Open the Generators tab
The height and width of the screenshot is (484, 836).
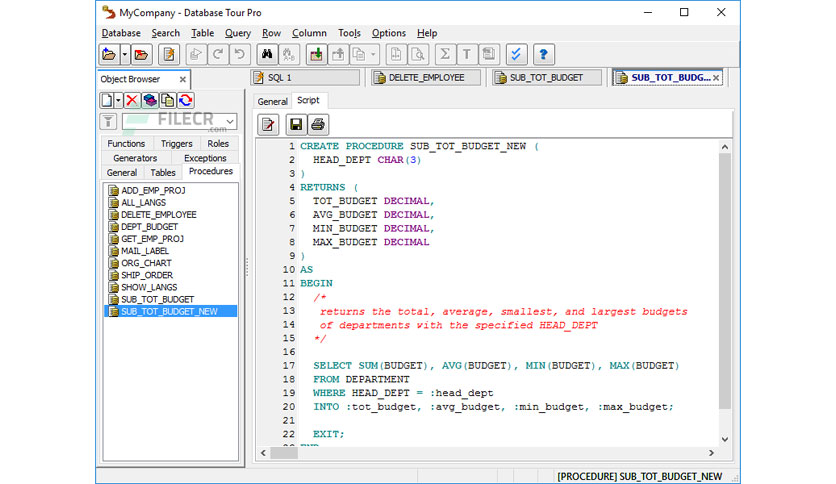pos(135,158)
